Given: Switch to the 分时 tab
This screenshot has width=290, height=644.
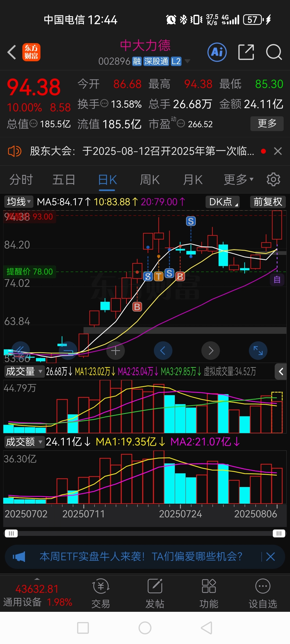Looking at the screenshot, I should pos(21,180).
